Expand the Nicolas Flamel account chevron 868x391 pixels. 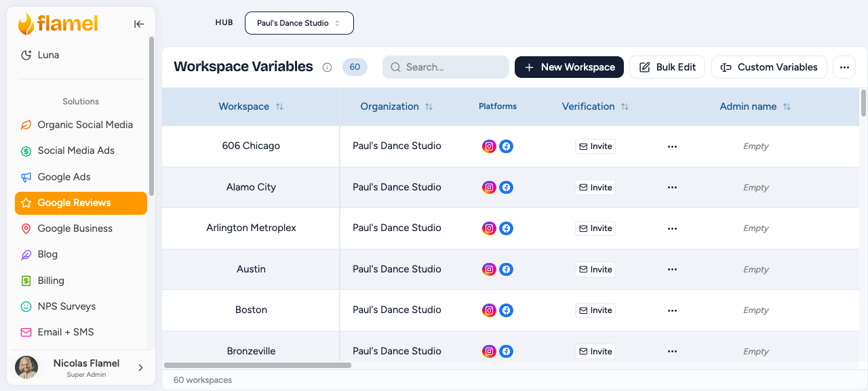pyautogui.click(x=140, y=367)
